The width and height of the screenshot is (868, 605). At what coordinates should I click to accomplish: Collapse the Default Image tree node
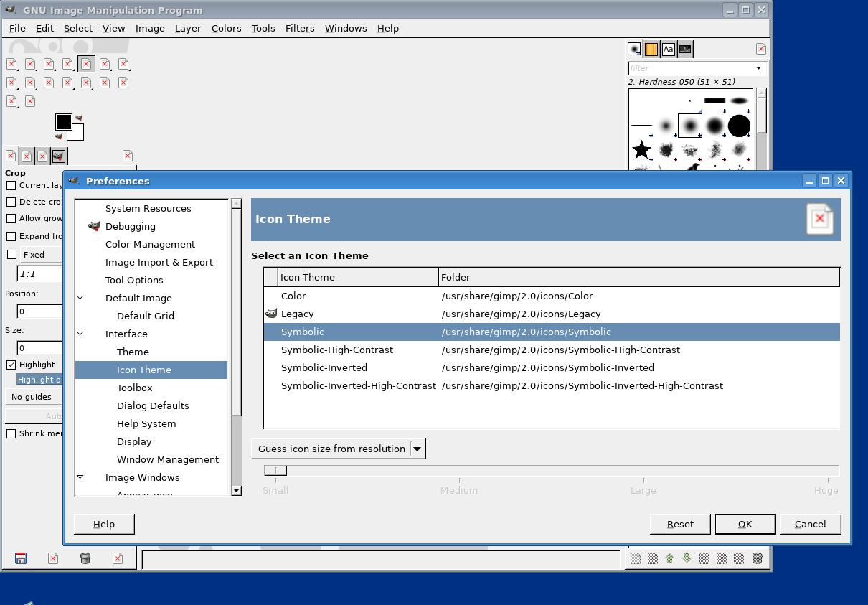click(80, 298)
